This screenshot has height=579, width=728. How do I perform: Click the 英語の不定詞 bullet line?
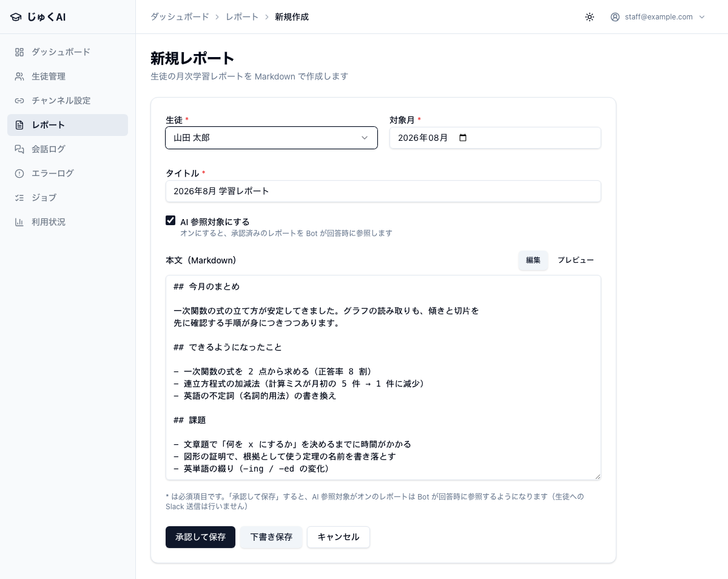(255, 396)
